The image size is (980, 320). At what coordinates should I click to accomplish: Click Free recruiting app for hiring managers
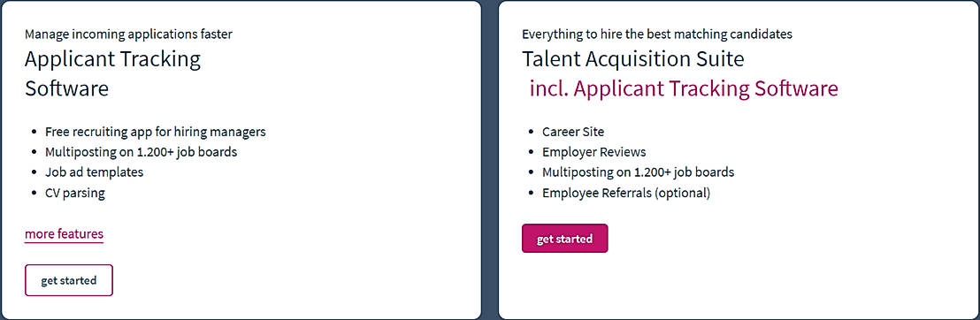[x=156, y=132]
